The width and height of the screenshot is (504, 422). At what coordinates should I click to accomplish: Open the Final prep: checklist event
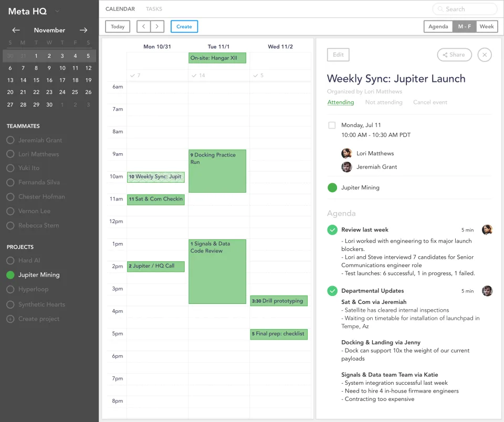click(279, 334)
